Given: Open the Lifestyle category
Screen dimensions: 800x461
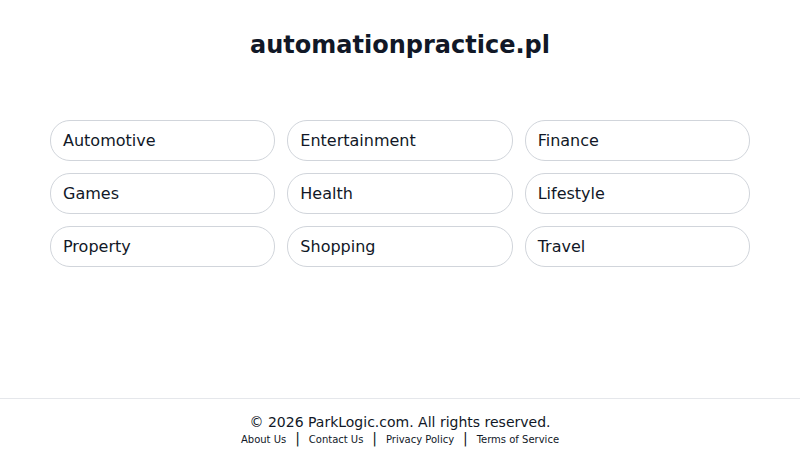Looking at the screenshot, I should click(x=637, y=194).
